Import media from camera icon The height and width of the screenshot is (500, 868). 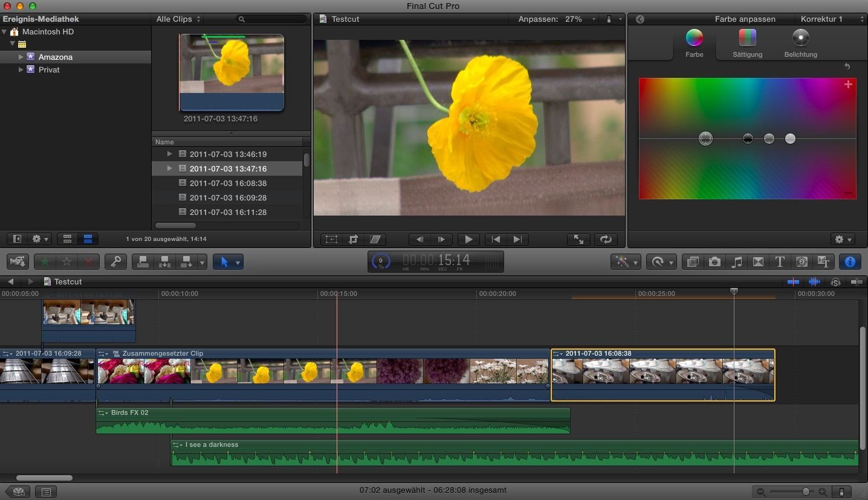[x=18, y=261]
